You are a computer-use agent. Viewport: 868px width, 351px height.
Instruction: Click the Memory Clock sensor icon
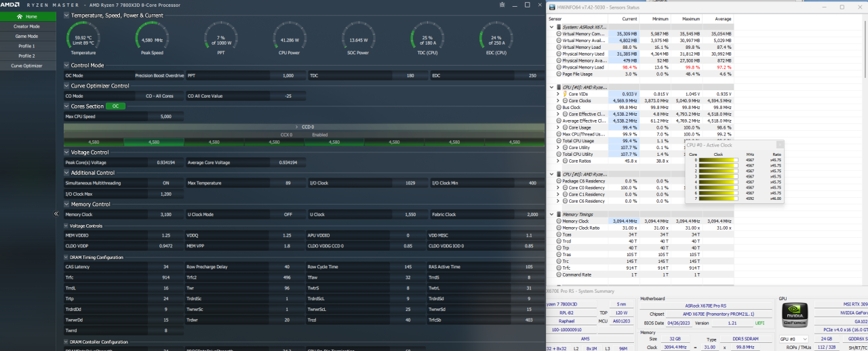point(559,221)
